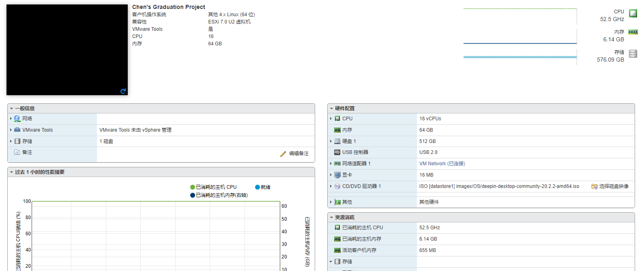Expand the VMware Tools row
This screenshot has height=271, width=644.
point(11,130)
